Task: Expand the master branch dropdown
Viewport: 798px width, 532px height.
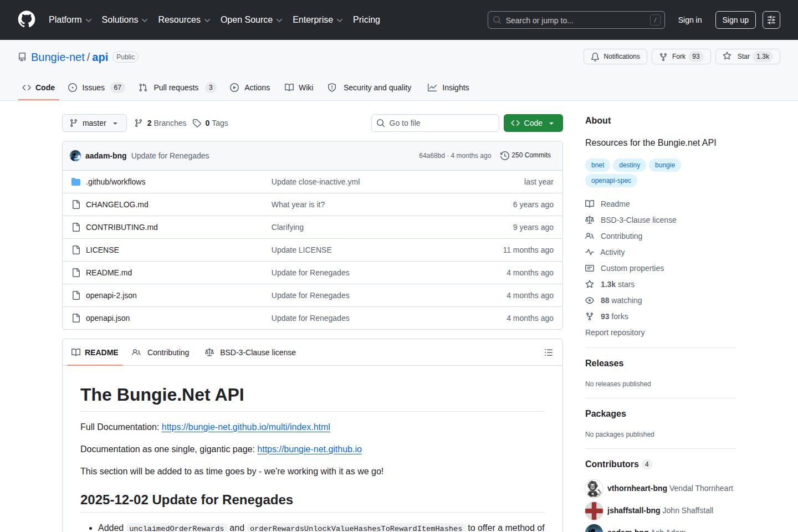Action: [94, 123]
